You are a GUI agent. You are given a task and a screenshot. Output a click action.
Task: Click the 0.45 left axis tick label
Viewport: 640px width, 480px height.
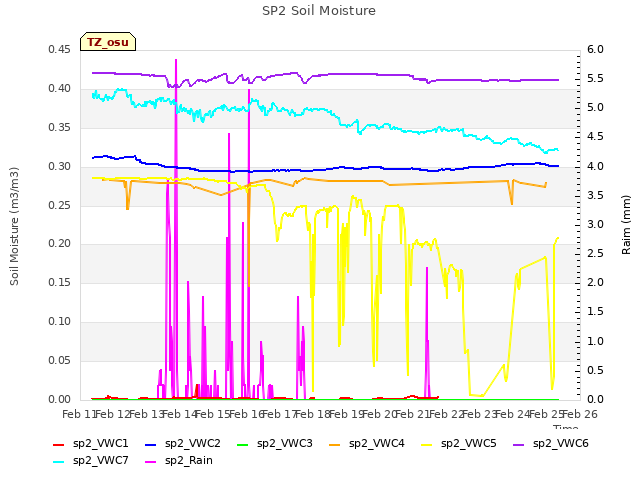(x=59, y=50)
